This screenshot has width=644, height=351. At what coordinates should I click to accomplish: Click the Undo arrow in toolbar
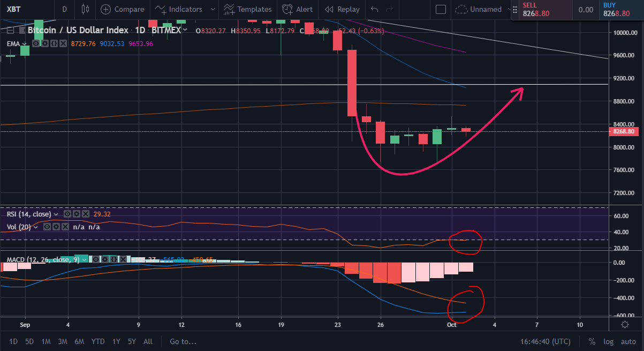[374, 9]
